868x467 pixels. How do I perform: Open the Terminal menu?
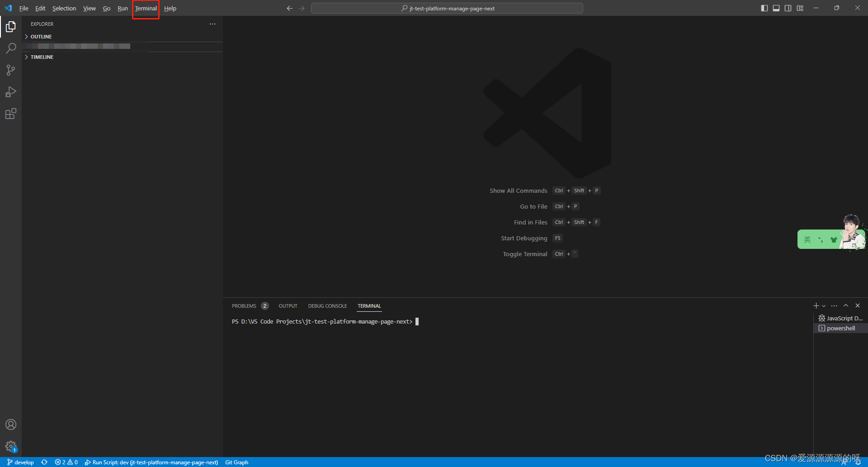(x=146, y=8)
